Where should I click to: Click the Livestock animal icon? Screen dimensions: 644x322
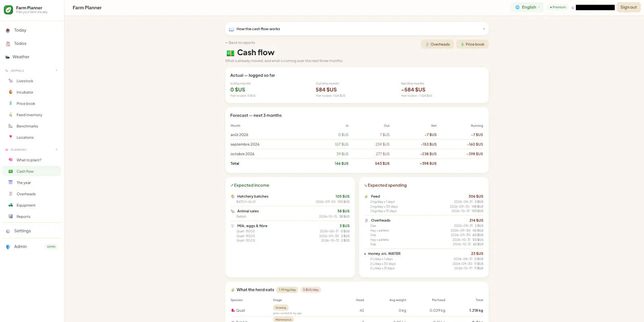pyautogui.click(x=11, y=81)
